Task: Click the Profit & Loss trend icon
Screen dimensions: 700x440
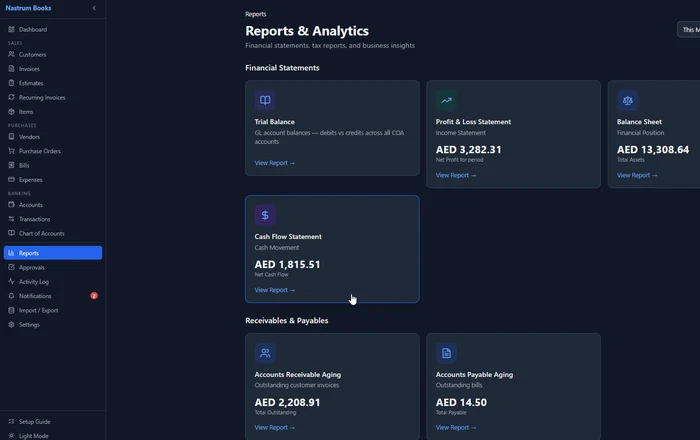Action: 446,100
